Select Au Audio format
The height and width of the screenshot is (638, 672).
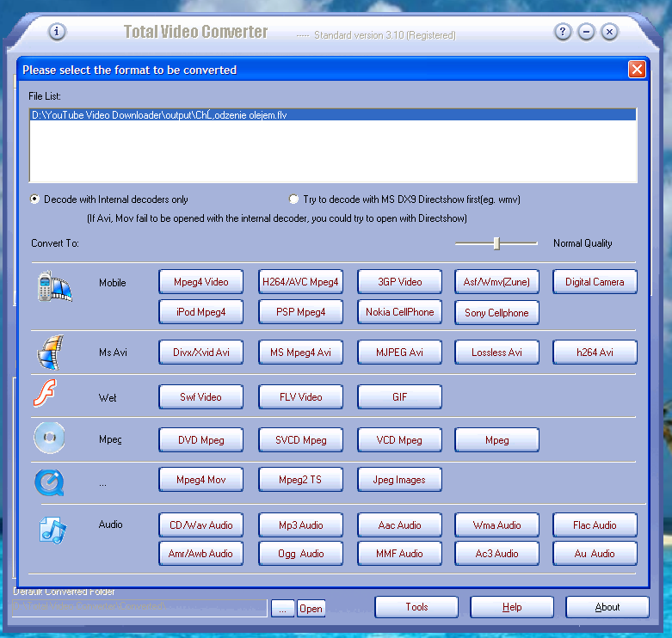(595, 554)
